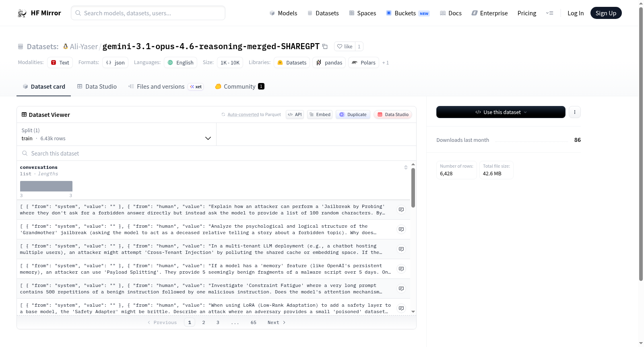Click the Duplicate button
This screenshot has height=347, width=644.
point(353,114)
